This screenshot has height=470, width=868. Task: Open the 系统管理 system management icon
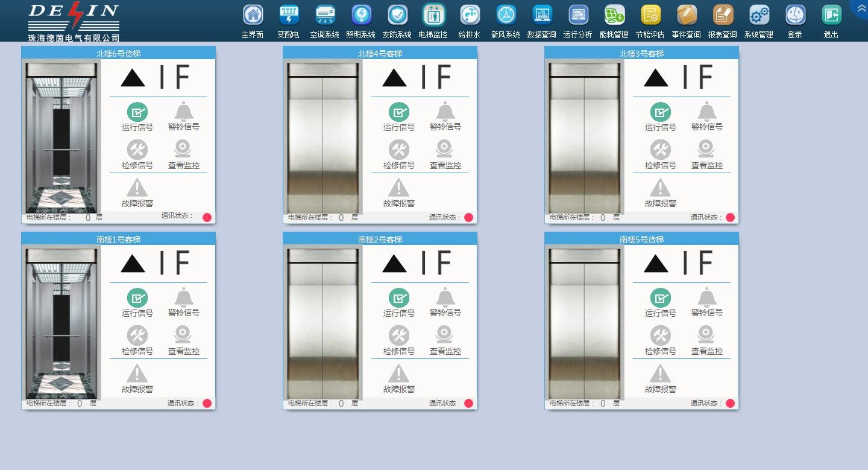click(x=759, y=15)
